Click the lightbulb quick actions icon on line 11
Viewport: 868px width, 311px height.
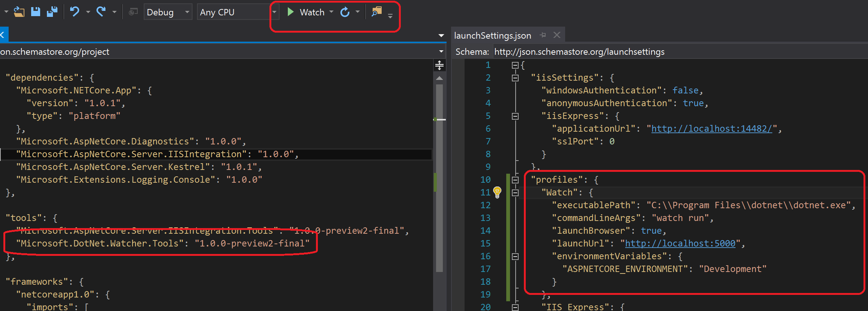[497, 192]
